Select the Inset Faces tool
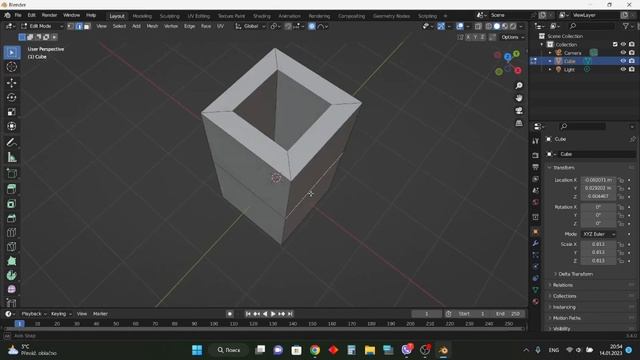 coord(11,204)
